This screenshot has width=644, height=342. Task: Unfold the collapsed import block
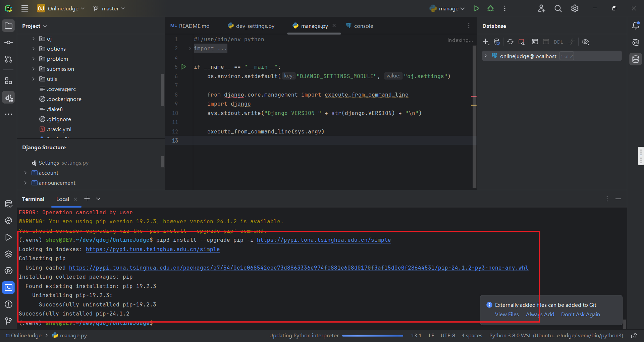[190, 49]
